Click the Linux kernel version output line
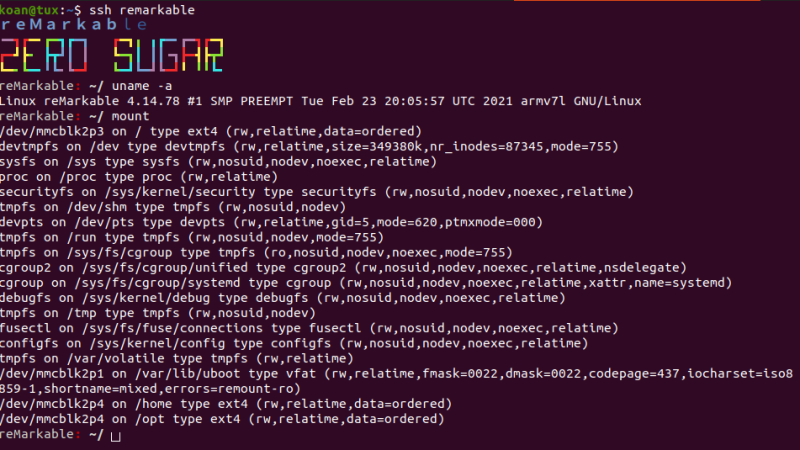This screenshot has width=800, height=450. pos(320,101)
